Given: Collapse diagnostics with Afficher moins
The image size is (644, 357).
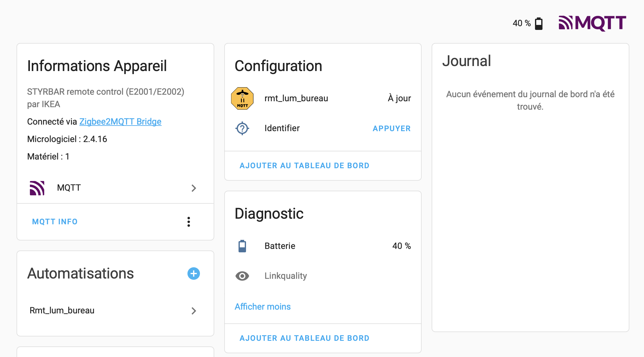Looking at the screenshot, I should pyautogui.click(x=263, y=307).
